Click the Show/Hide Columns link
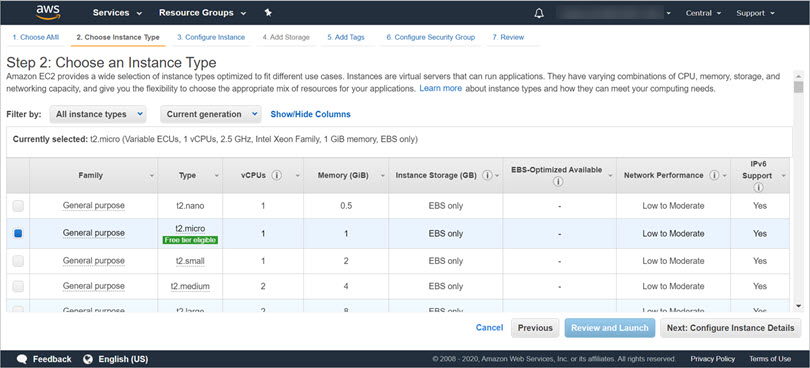This screenshot has height=368, width=810. (x=310, y=114)
